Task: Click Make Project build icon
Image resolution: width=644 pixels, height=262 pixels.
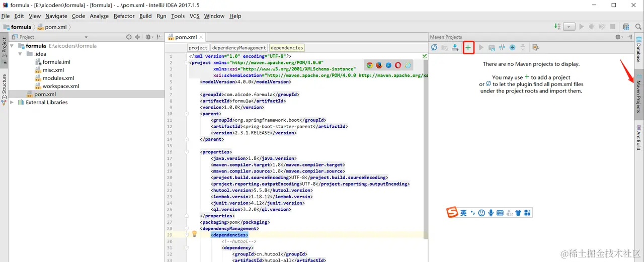Action: pyautogui.click(x=557, y=27)
